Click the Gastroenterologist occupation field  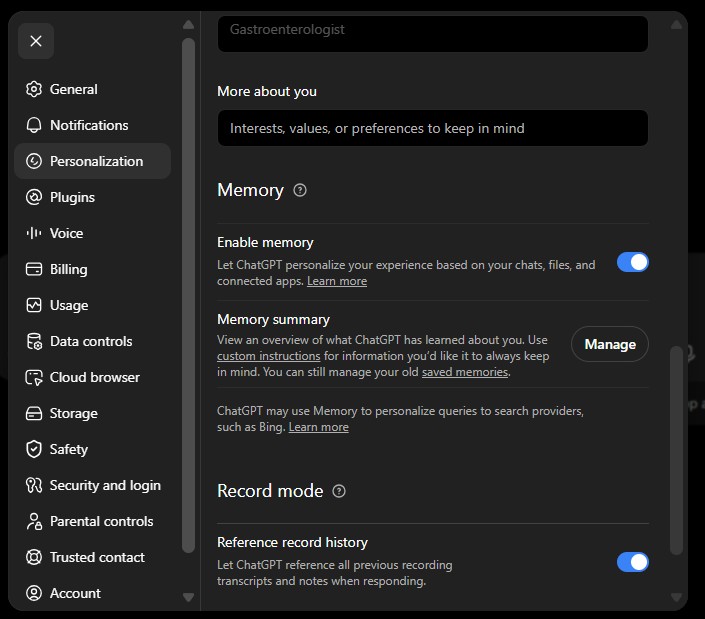[x=433, y=34]
